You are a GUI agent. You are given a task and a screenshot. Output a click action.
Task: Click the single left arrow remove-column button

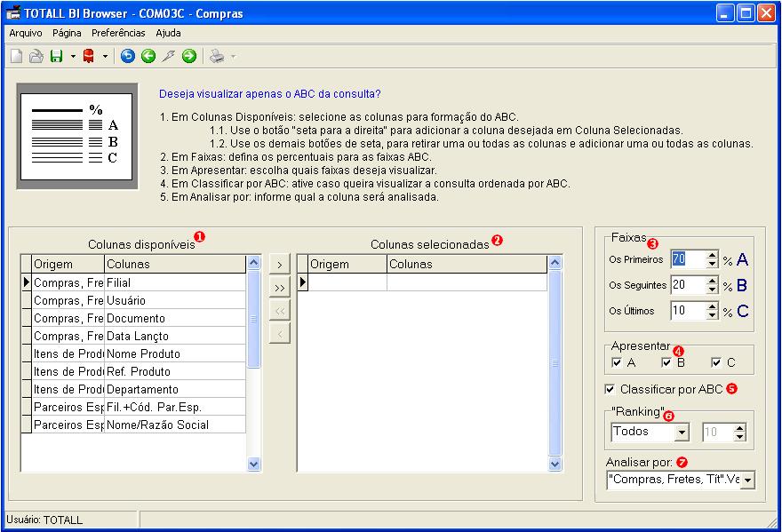pyautogui.click(x=279, y=334)
